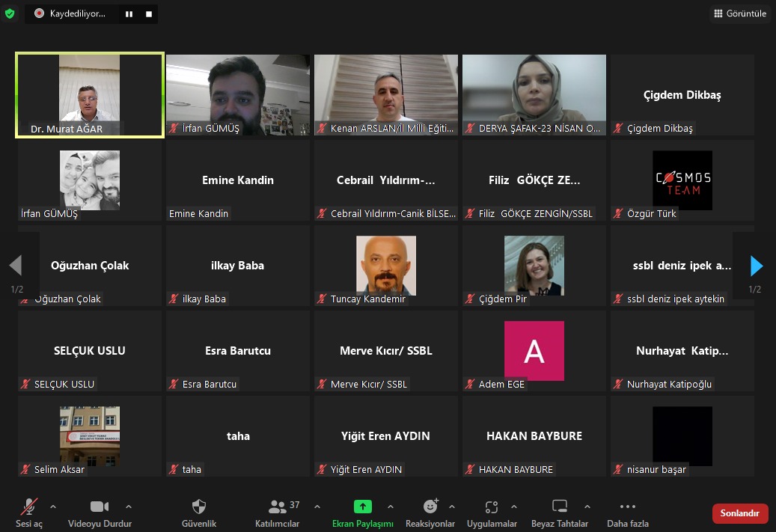The image size is (776, 532).
Task: Click the Kaydediliyor recording indicator
Action: [x=71, y=14]
